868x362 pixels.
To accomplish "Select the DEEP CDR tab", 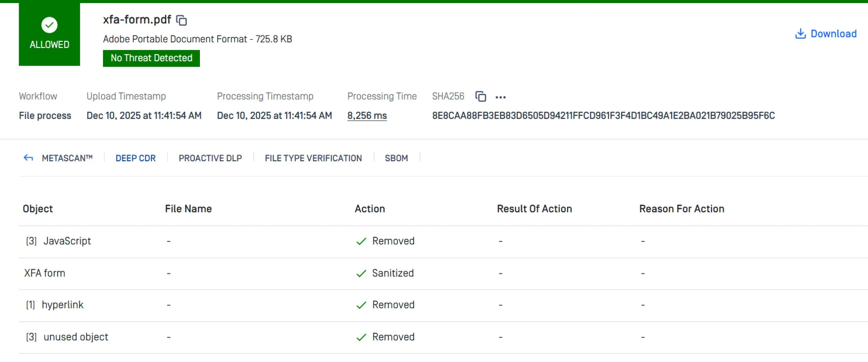I will click(x=135, y=158).
